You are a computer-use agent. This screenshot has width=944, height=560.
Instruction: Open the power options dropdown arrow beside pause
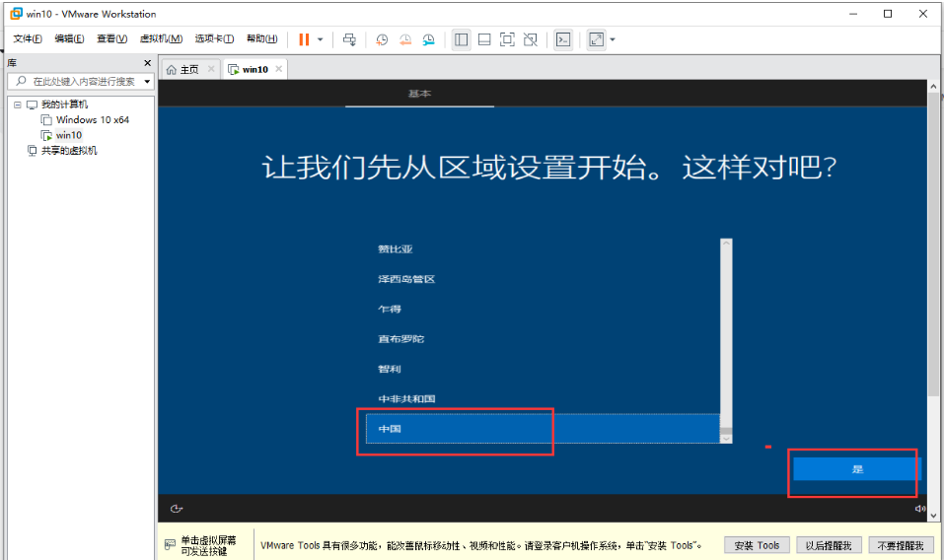coord(321,39)
